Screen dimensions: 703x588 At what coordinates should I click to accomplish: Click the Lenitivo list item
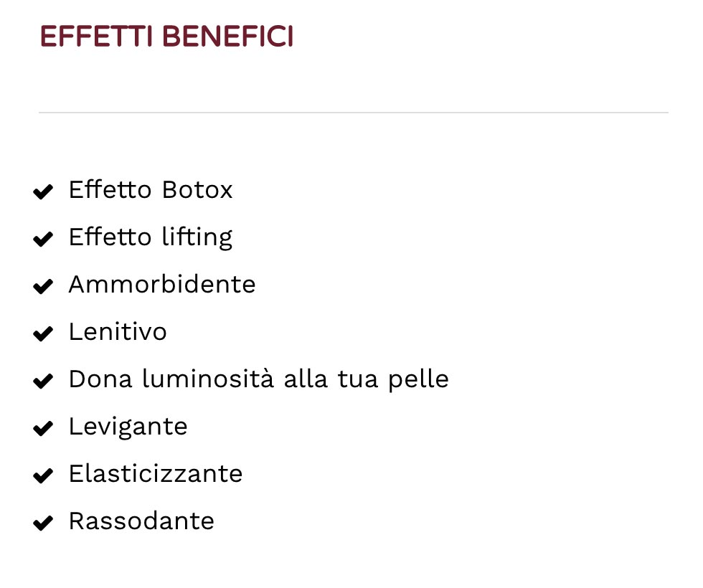point(118,331)
